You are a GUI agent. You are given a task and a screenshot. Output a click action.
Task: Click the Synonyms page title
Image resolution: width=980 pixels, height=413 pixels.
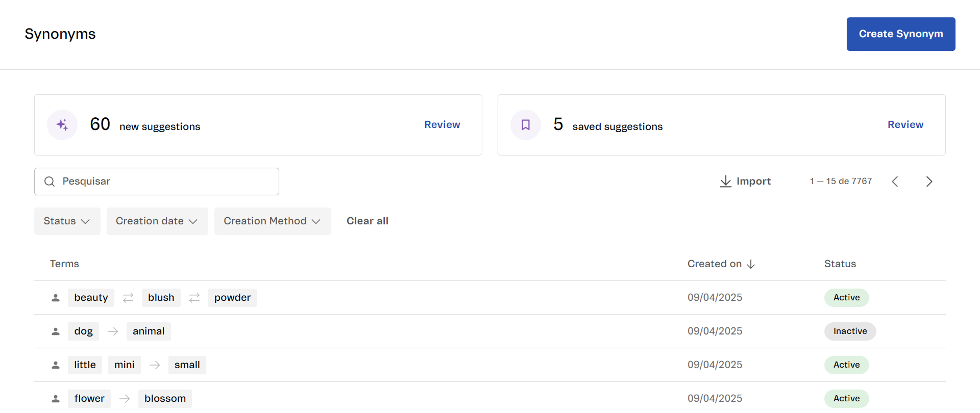point(60,34)
